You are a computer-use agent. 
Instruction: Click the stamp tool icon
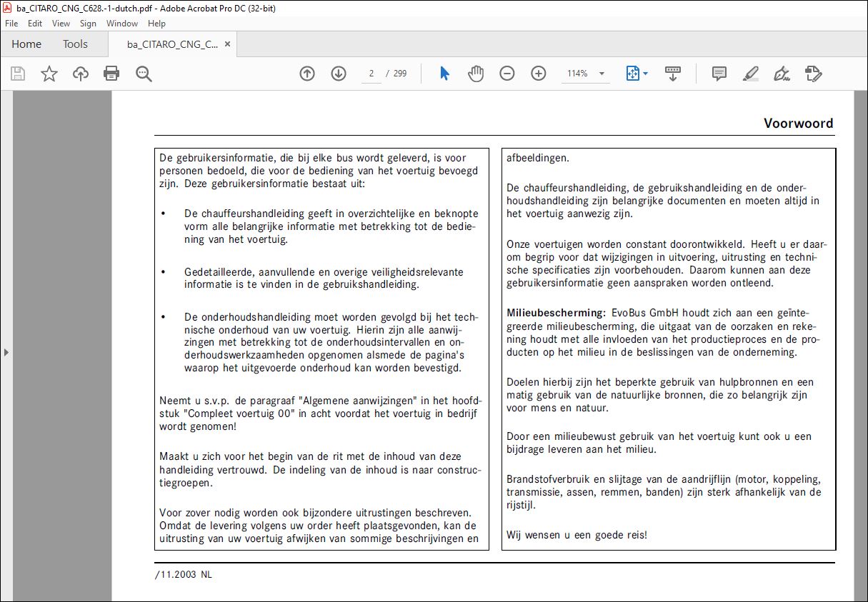click(x=813, y=74)
